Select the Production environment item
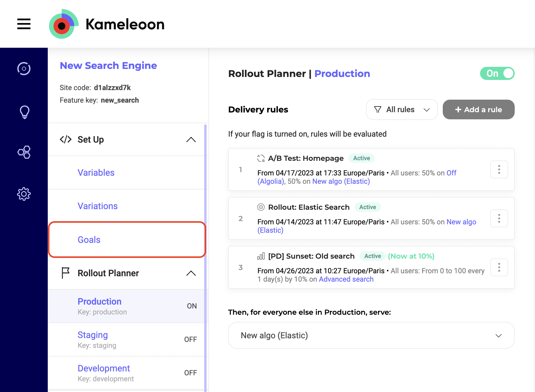 coord(126,306)
